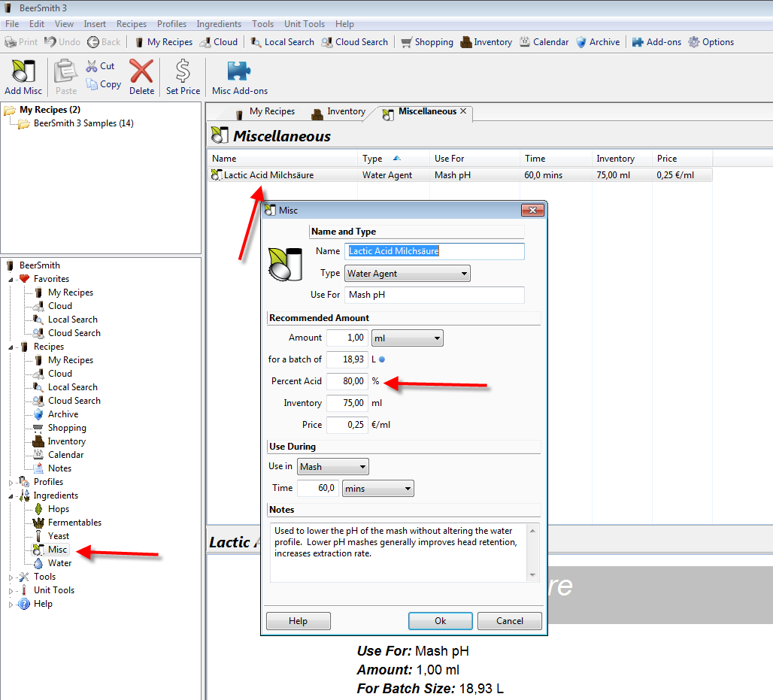Select Hops in the Ingredients tree
Screen dimensions: 773x700
click(58, 509)
